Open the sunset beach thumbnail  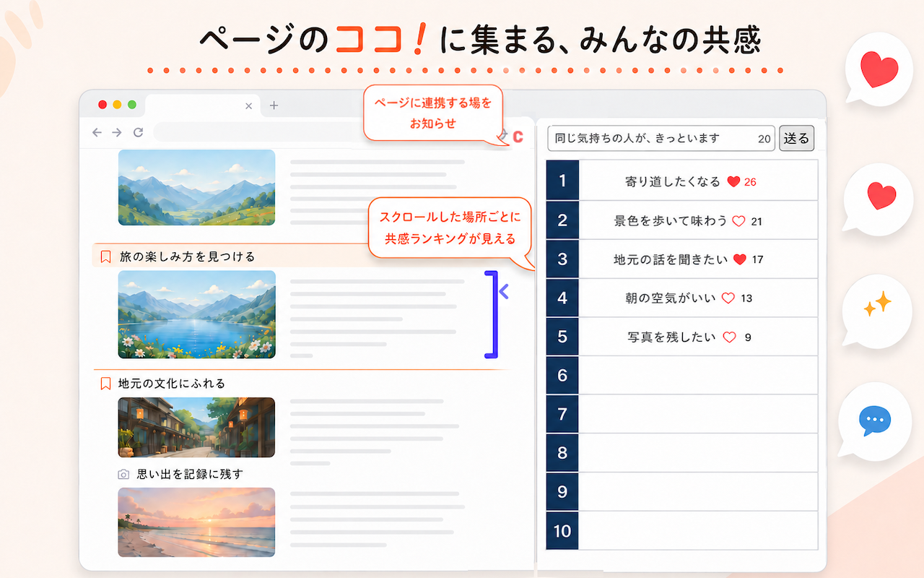click(x=196, y=522)
